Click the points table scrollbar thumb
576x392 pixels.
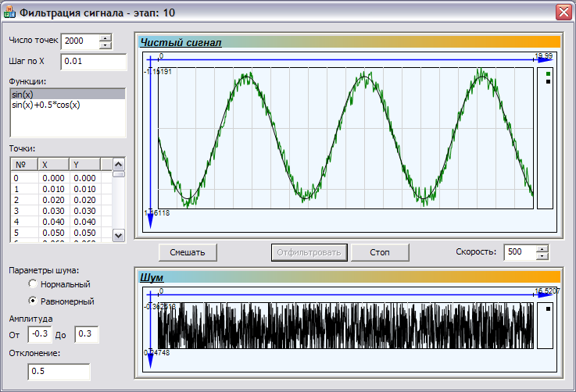coord(119,174)
